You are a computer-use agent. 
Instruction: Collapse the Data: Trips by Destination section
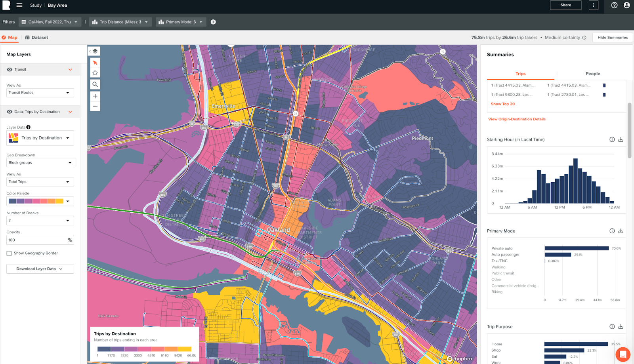tap(71, 111)
